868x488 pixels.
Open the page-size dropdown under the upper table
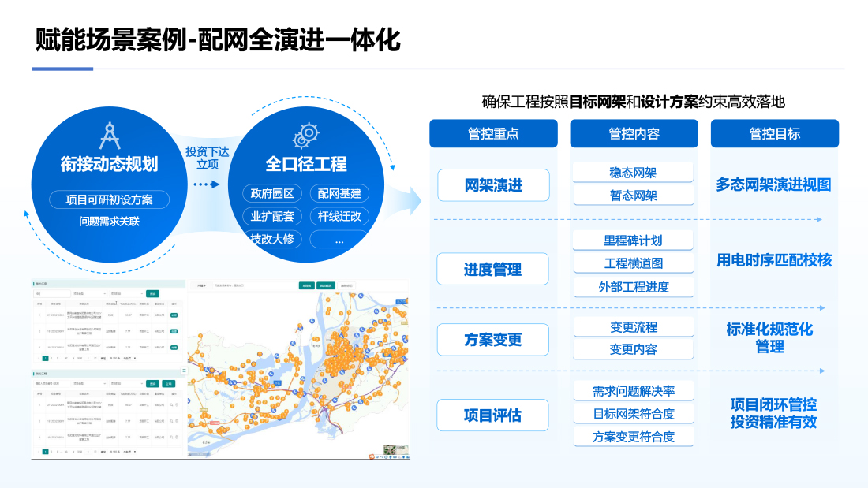[x=128, y=358]
